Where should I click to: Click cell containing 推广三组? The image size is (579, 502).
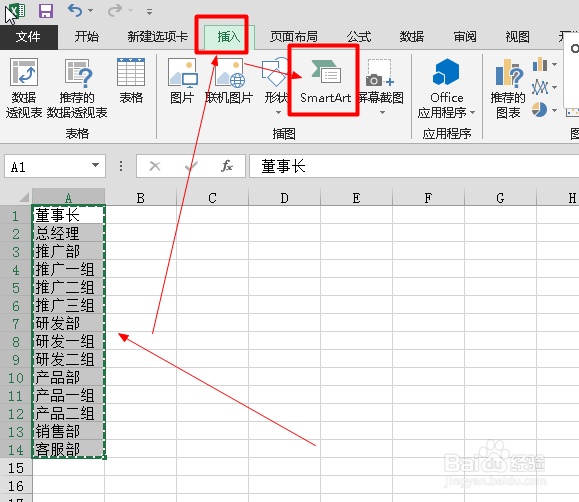click(69, 305)
